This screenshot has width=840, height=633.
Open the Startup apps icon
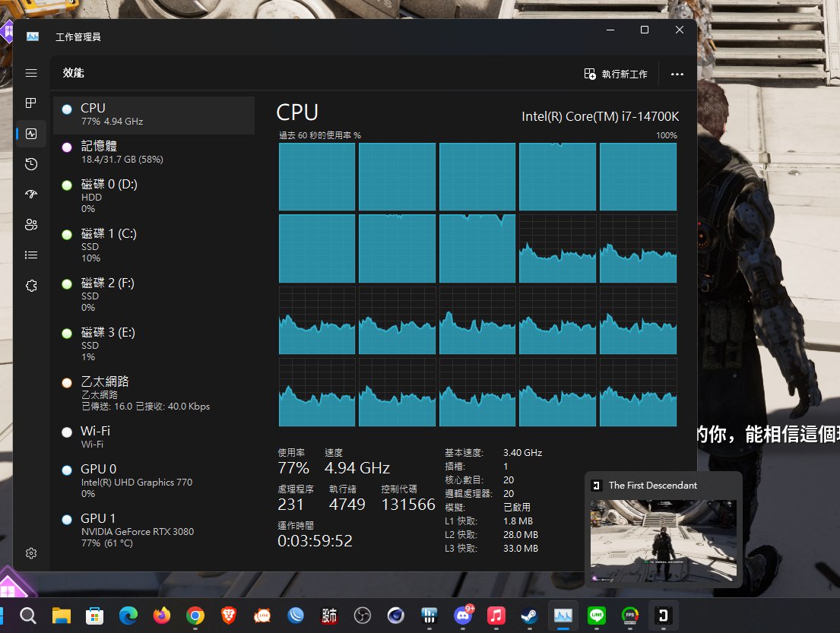point(31,195)
